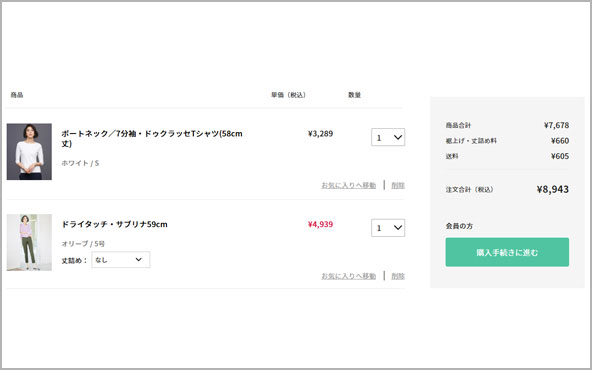Click the 商品 column header
592x370 pixels.
point(17,95)
